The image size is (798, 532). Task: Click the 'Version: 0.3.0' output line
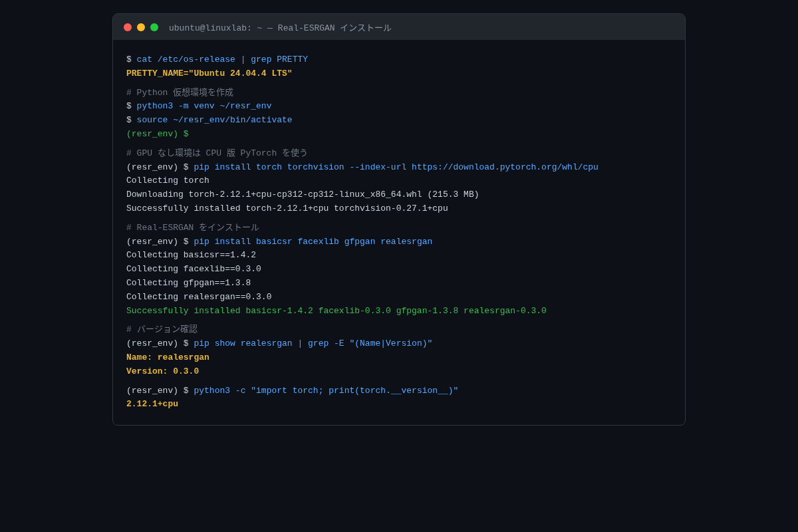pyautogui.click(x=162, y=372)
